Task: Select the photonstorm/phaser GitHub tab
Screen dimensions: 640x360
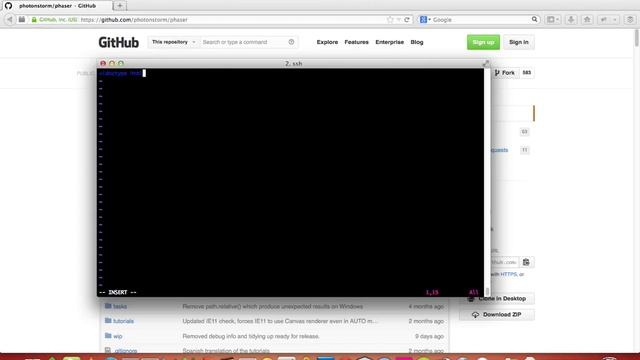Action: pyautogui.click(x=57, y=6)
